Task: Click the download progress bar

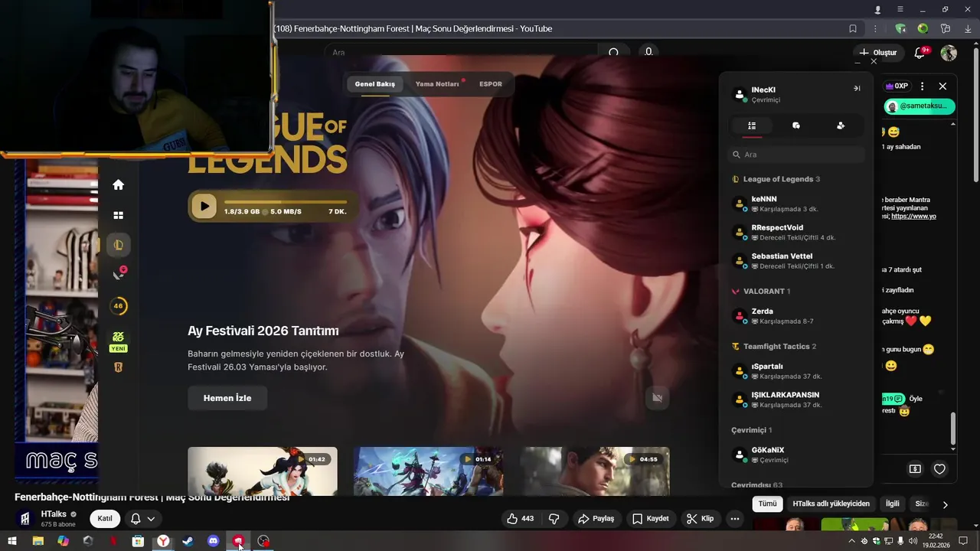Action: coord(285,202)
